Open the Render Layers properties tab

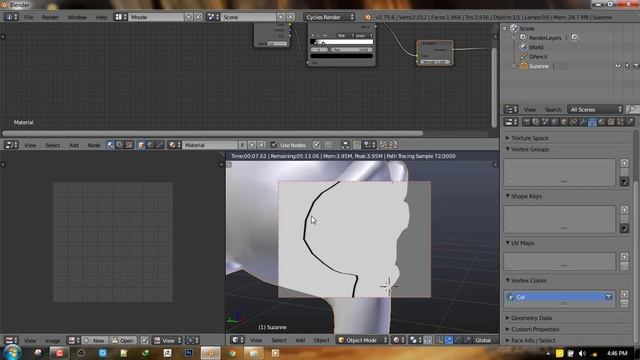pos(536,122)
